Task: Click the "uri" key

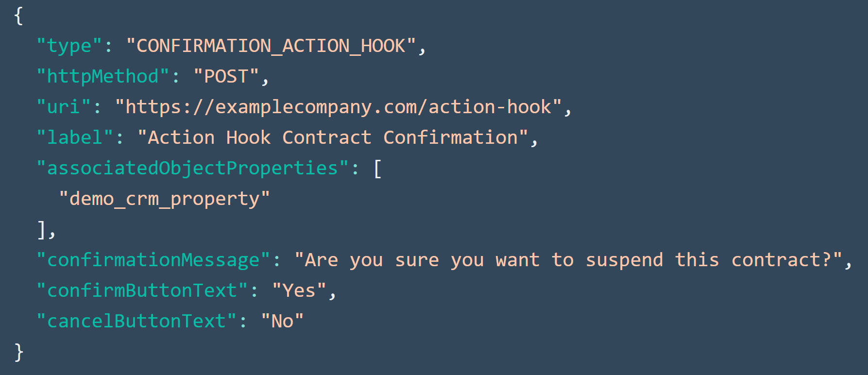Action: pyautogui.click(x=63, y=107)
